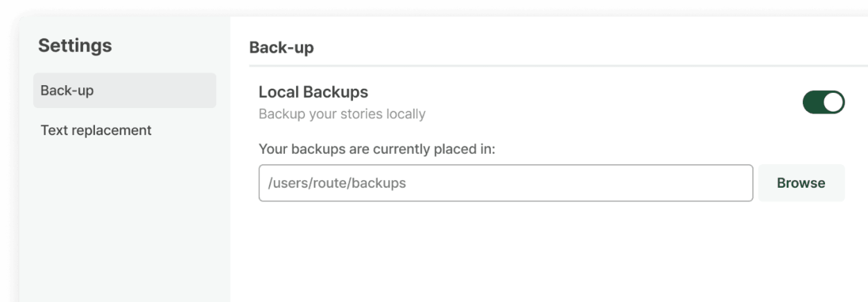Click the Backup your stories locally description
This screenshot has width=868, height=302.
point(342,113)
